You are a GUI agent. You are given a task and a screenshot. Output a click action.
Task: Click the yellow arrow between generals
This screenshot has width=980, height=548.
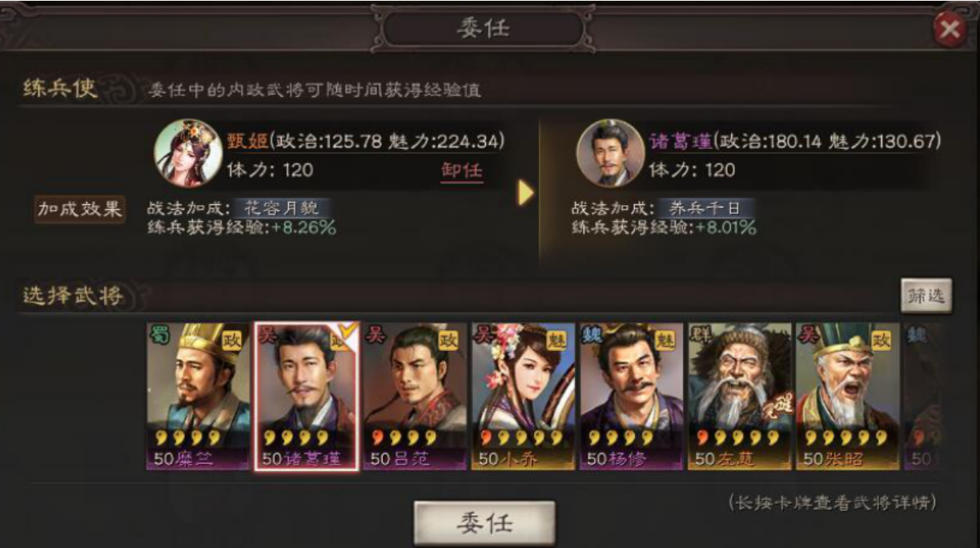[525, 193]
